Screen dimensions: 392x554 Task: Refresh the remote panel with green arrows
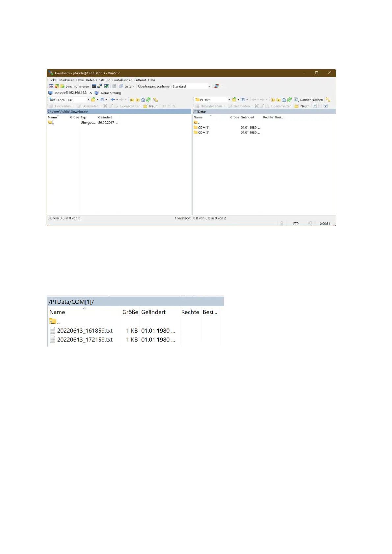(x=289, y=100)
